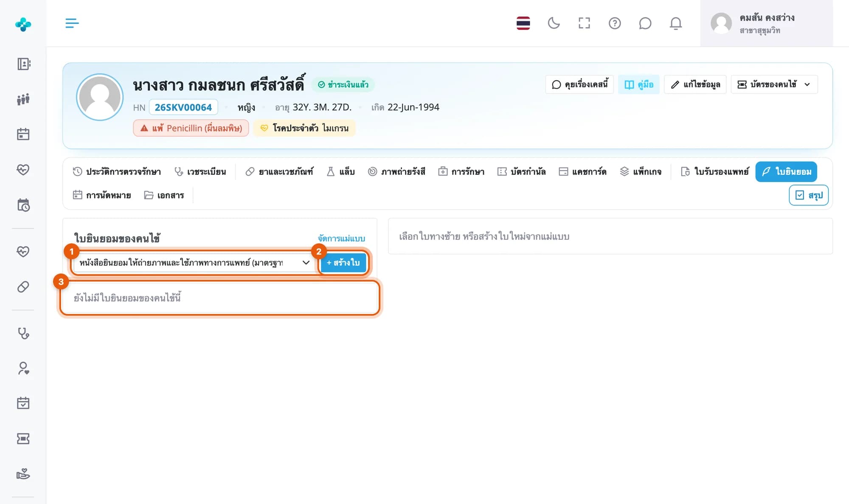Screen dimensions: 849x504
Task: Open the person with heart sidebar icon
Action: (x=23, y=368)
